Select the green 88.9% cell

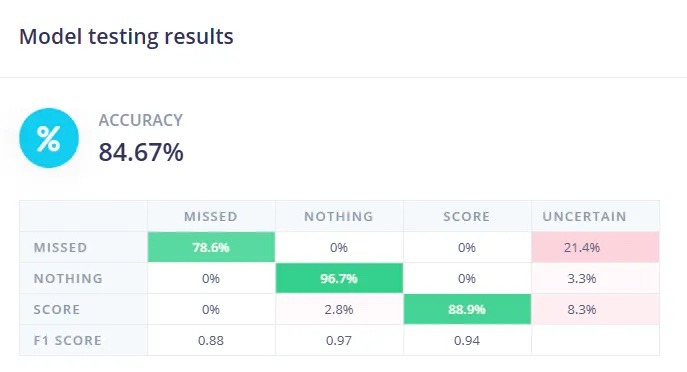pyautogui.click(x=467, y=309)
